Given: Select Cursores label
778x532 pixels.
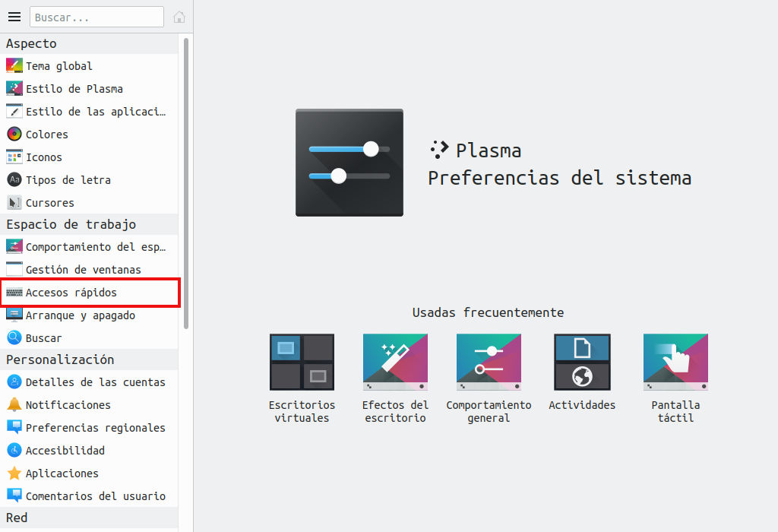Looking at the screenshot, I should point(49,203).
